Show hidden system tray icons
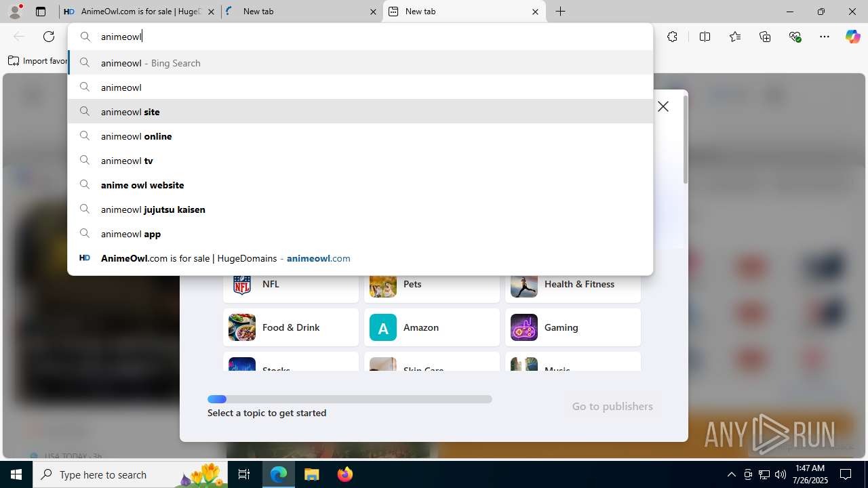 (731, 474)
